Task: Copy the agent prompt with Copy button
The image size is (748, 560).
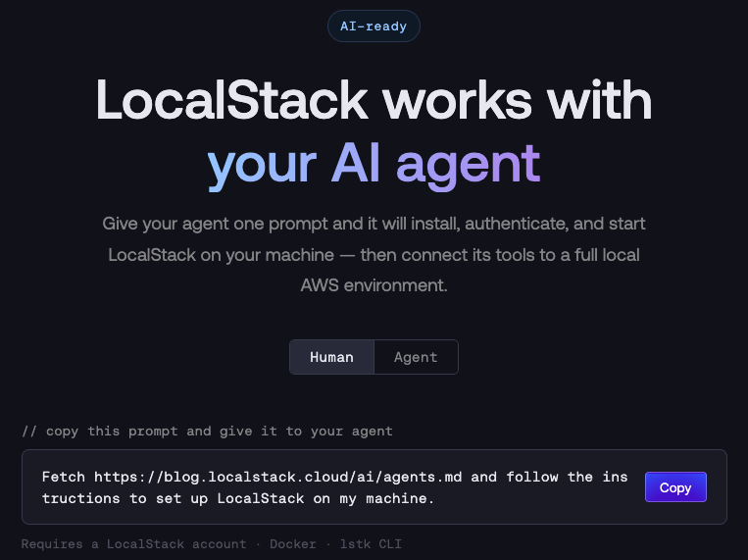Action: pyautogui.click(x=675, y=487)
